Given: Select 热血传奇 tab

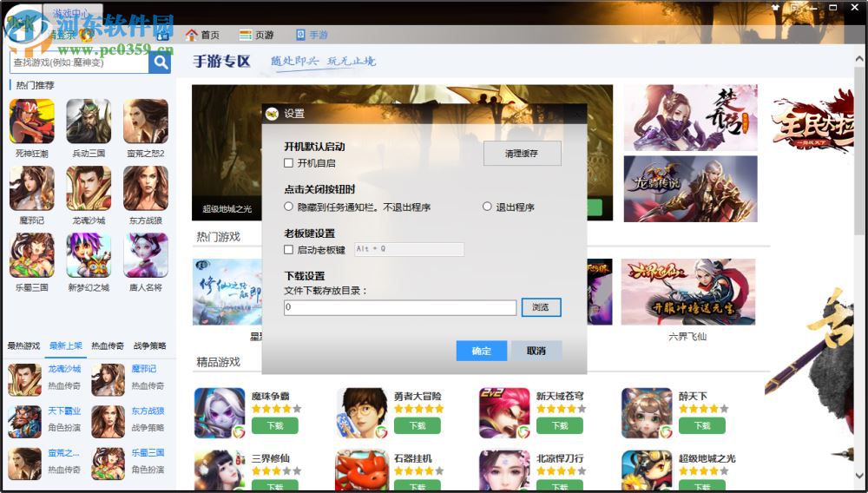Looking at the screenshot, I should (108, 345).
